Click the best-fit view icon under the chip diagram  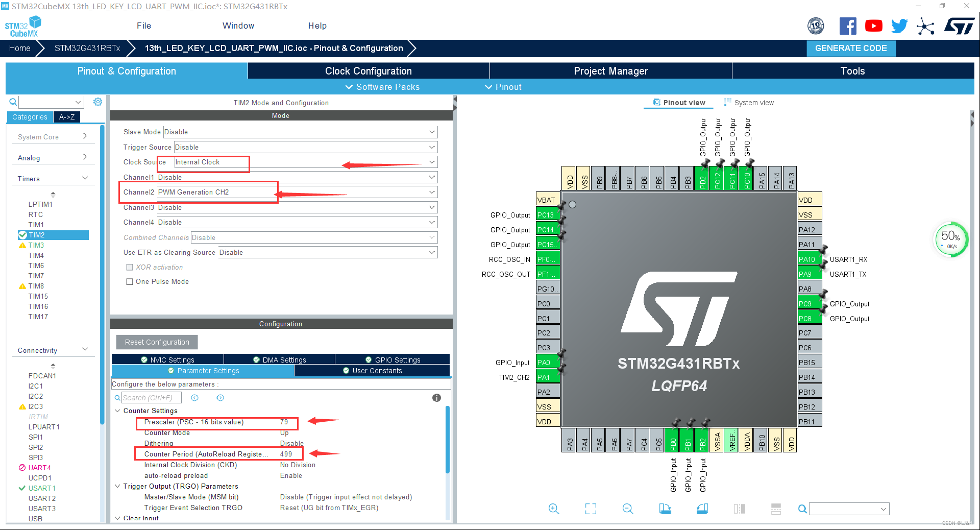pyautogui.click(x=591, y=509)
